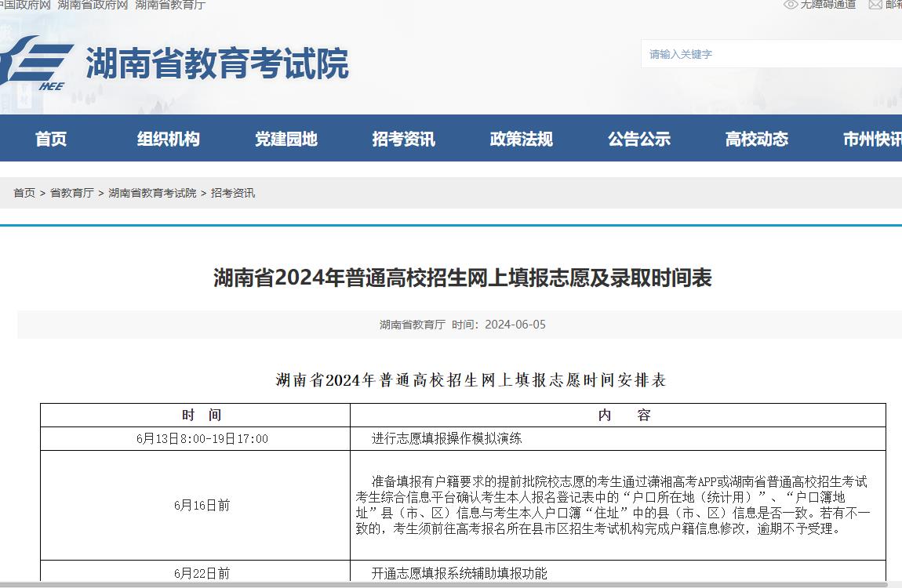This screenshot has height=588, width=902.
Task: Open the 招考资讯 navigation menu
Action: pyautogui.click(x=403, y=138)
